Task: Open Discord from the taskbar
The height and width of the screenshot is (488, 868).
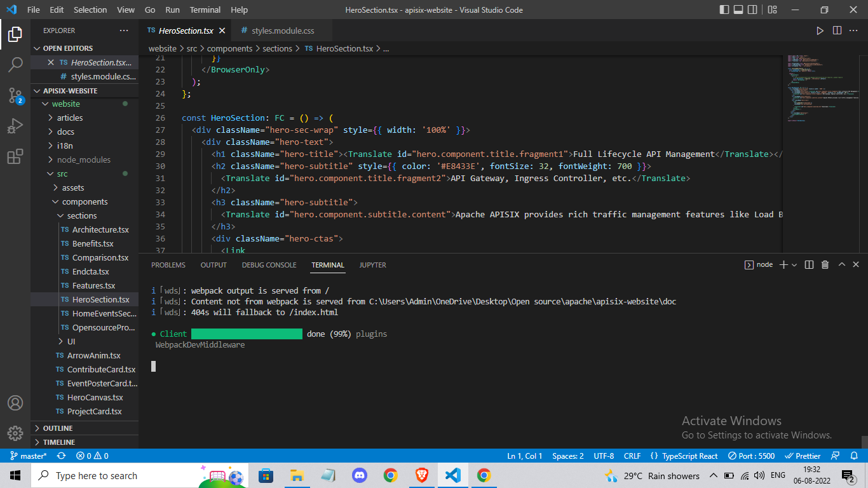Action: [x=360, y=475]
